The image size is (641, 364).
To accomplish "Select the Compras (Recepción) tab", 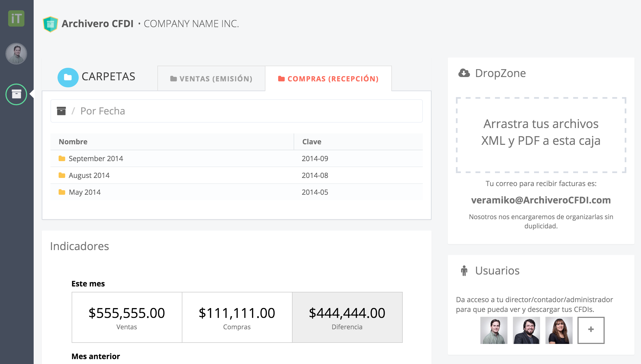I will tap(328, 79).
